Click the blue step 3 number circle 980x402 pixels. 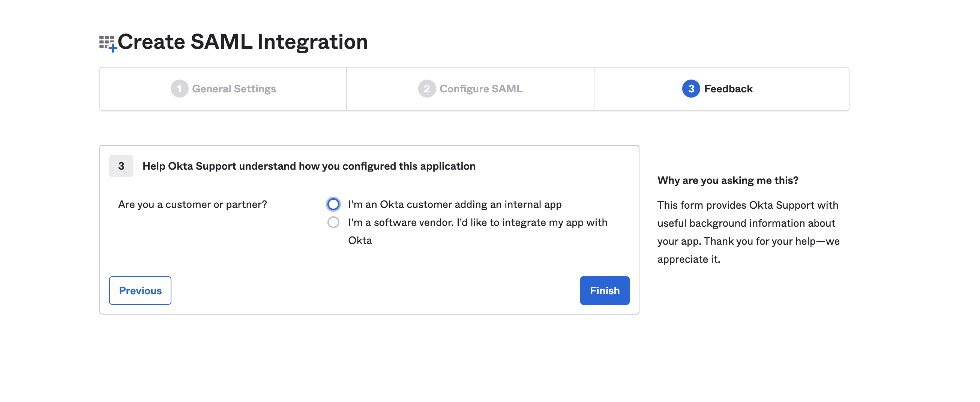click(691, 89)
